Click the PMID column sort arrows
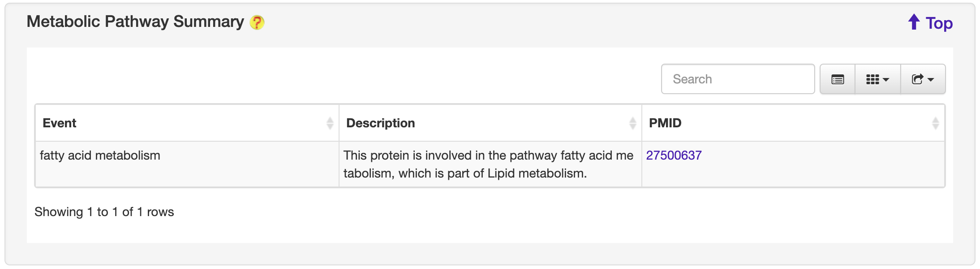Viewport: 980px width, 269px height. 935,123
